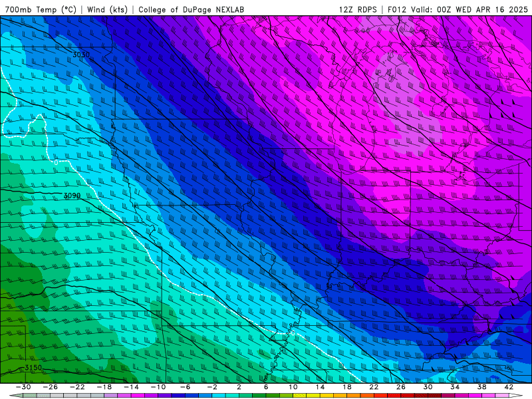Click the "Valid: 00Z WED APR 16 2025" text
This screenshot has height=399, width=532.
click(x=469, y=9)
